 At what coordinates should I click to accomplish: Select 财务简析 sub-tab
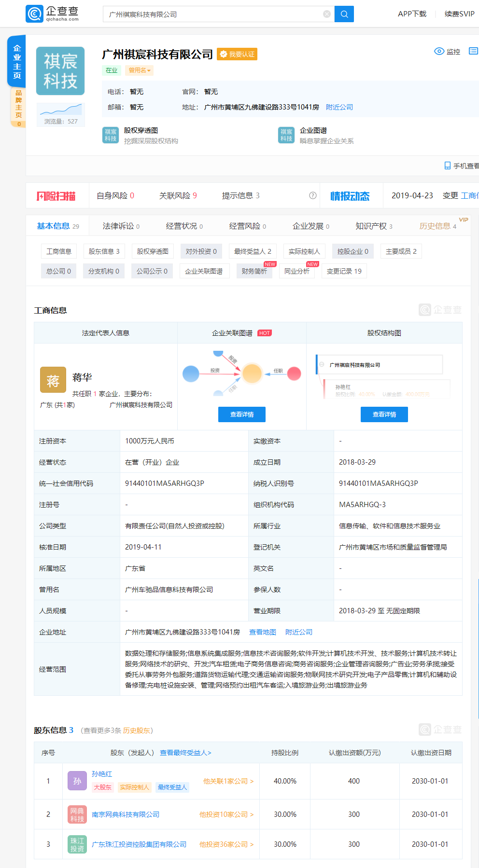click(254, 271)
